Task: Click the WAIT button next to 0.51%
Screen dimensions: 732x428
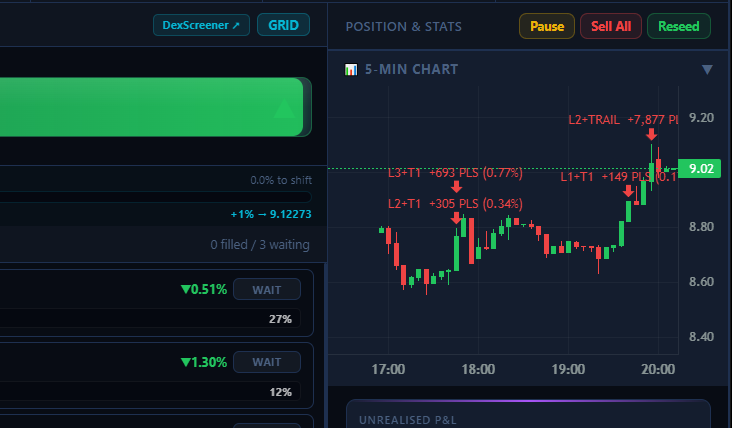Action: coord(267,289)
